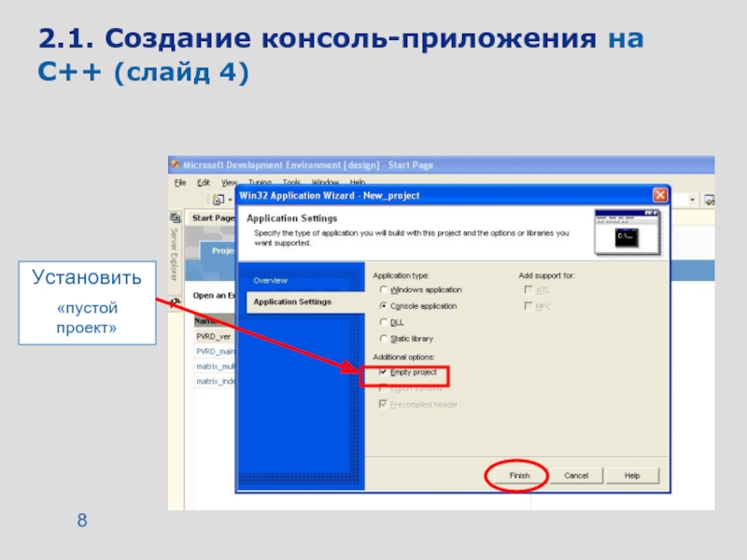Open the View menu

click(229, 183)
